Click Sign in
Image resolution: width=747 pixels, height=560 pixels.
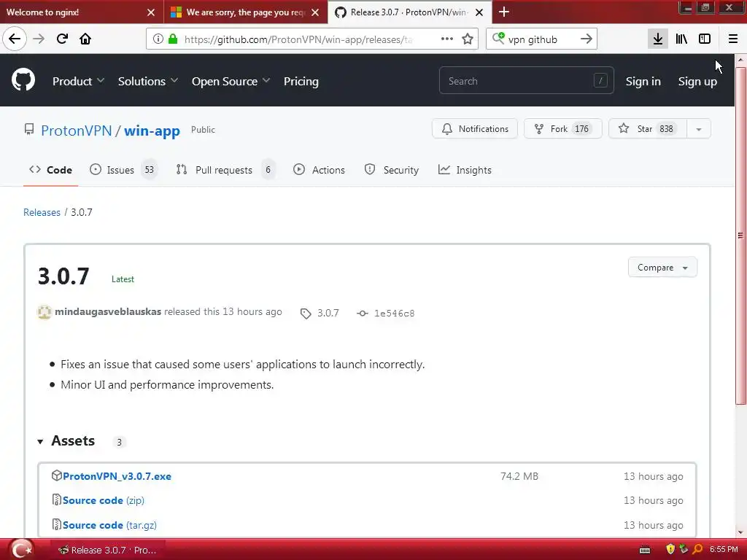[643, 82]
